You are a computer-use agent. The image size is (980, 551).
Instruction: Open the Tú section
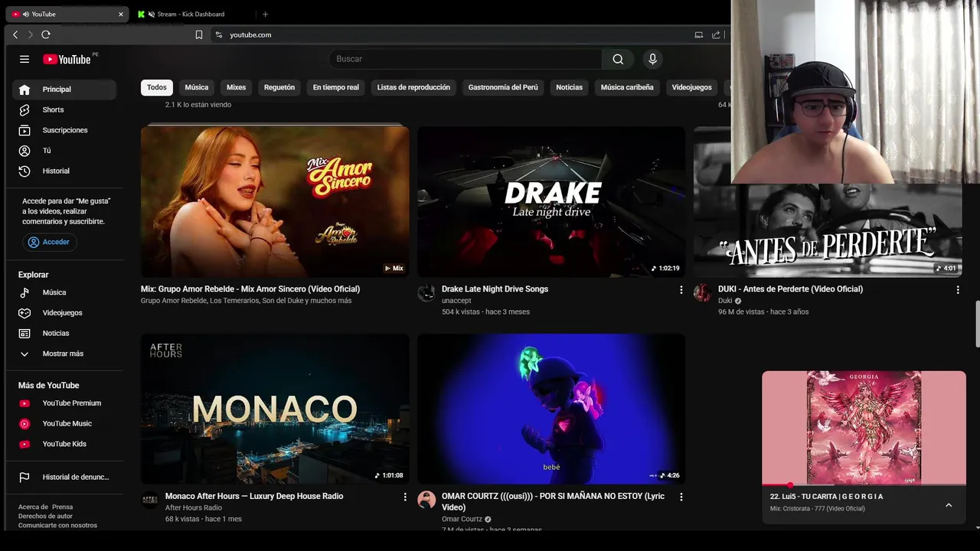click(x=64, y=151)
